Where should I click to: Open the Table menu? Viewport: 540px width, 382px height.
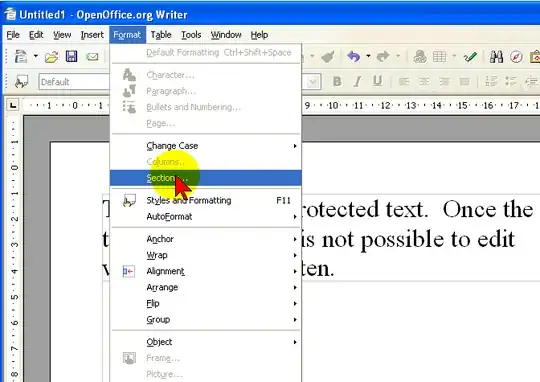(161, 35)
